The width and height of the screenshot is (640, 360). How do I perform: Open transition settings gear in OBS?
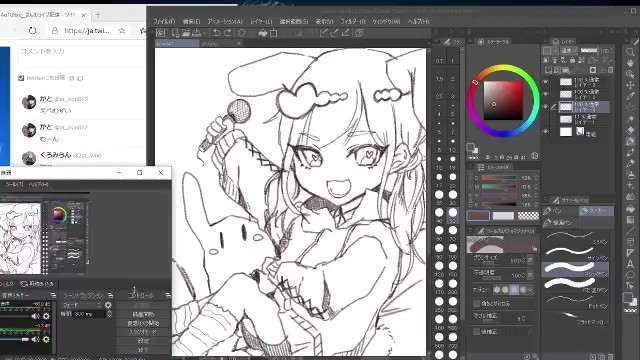(x=108, y=305)
